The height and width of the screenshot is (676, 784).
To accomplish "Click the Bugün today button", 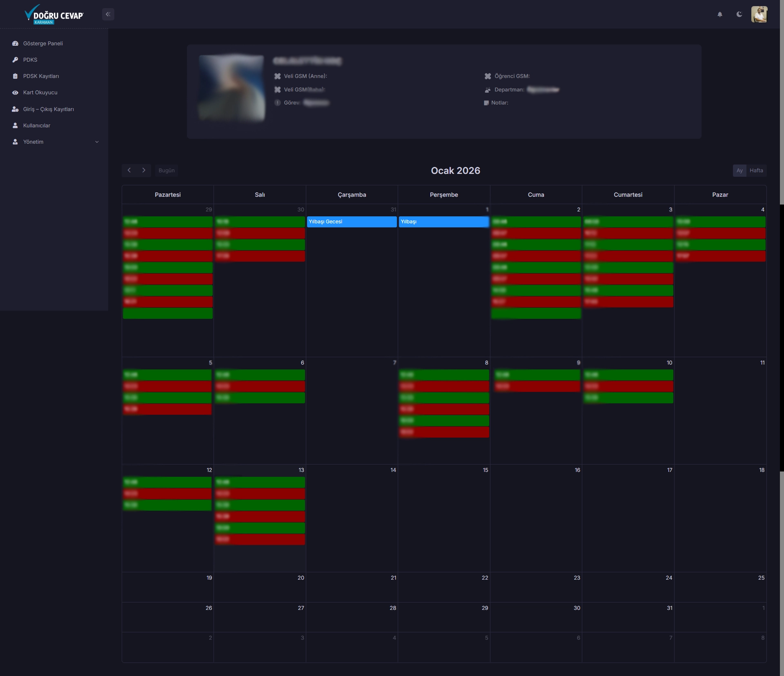I will coord(166,170).
